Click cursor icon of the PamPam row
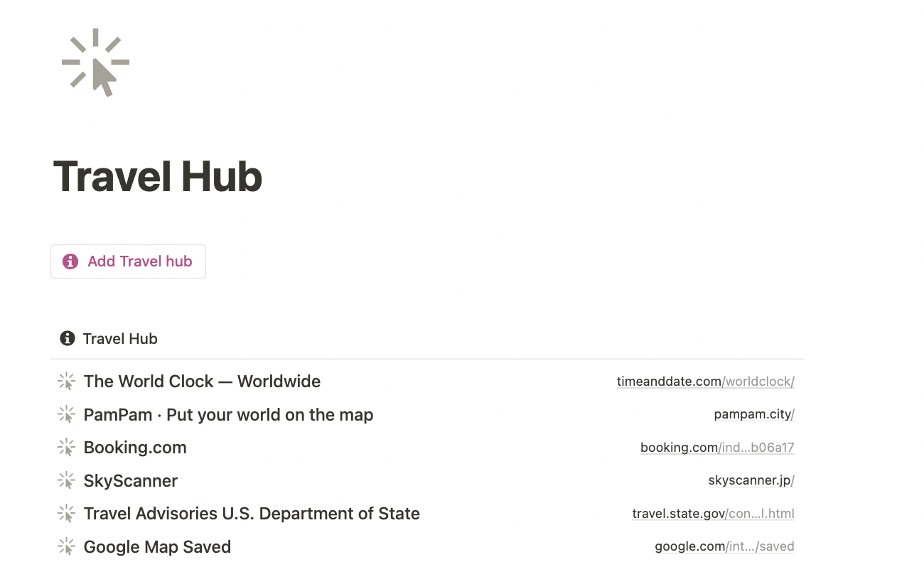This screenshot has width=924, height=567. (x=66, y=414)
